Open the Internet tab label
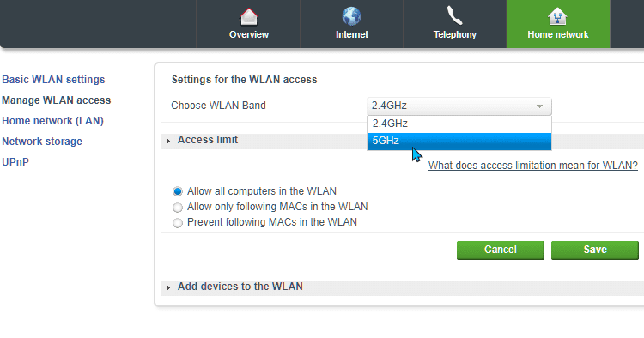This screenshot has height=338, width=644. tap(351, 35)
